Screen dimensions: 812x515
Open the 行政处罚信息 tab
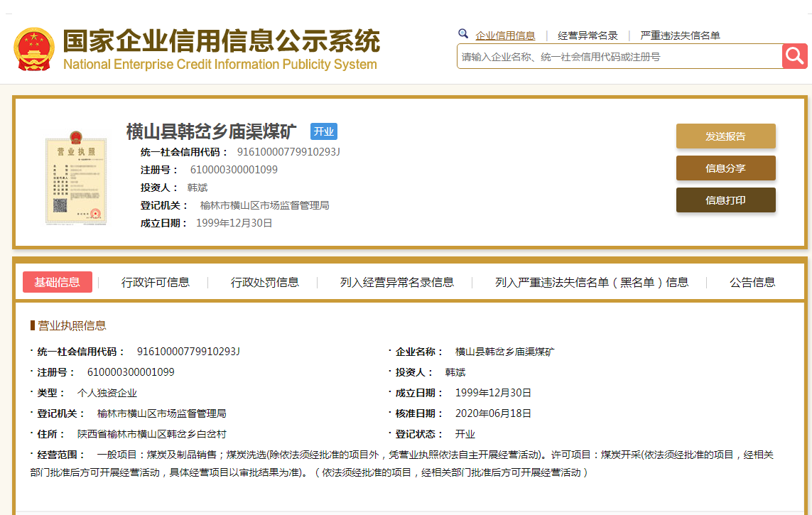click(265, 282)
